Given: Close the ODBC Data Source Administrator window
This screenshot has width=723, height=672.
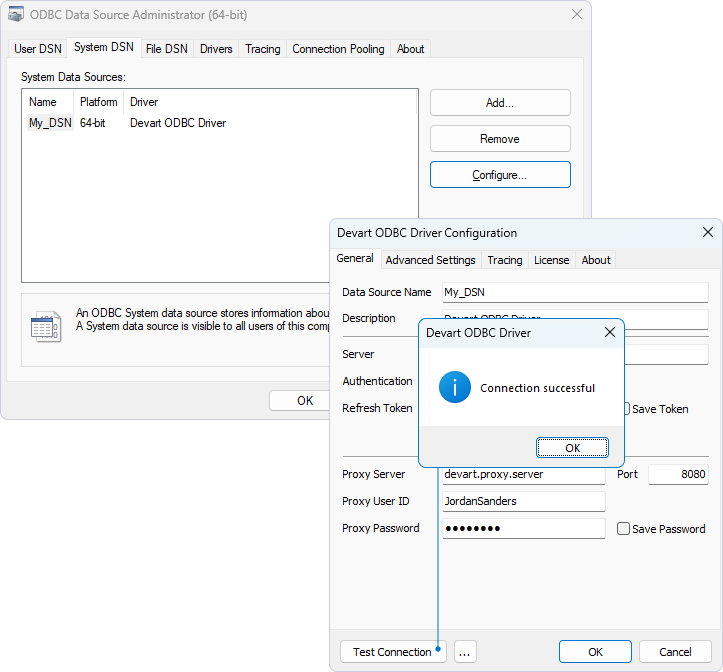Looking at the screenshot, I should click(577, 14).
